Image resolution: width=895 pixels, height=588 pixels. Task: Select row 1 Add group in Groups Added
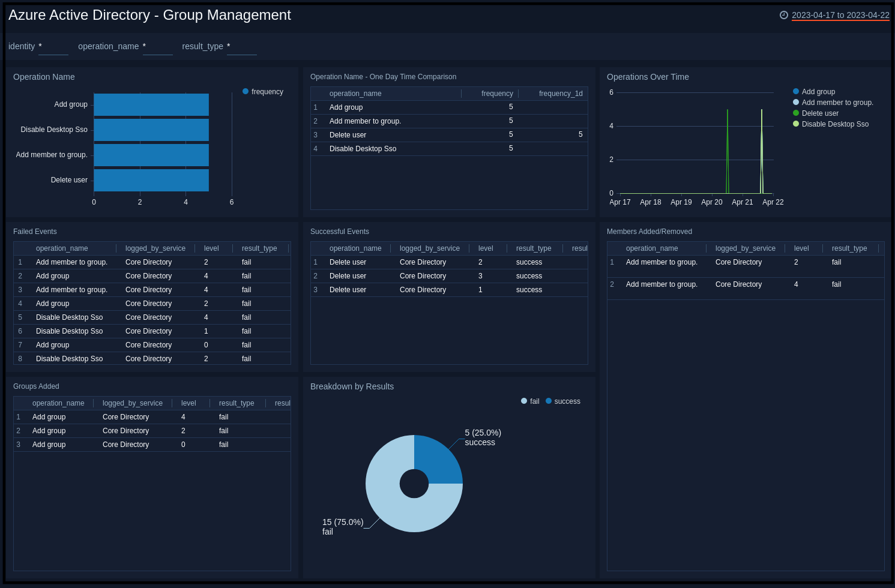click(152, 417)
